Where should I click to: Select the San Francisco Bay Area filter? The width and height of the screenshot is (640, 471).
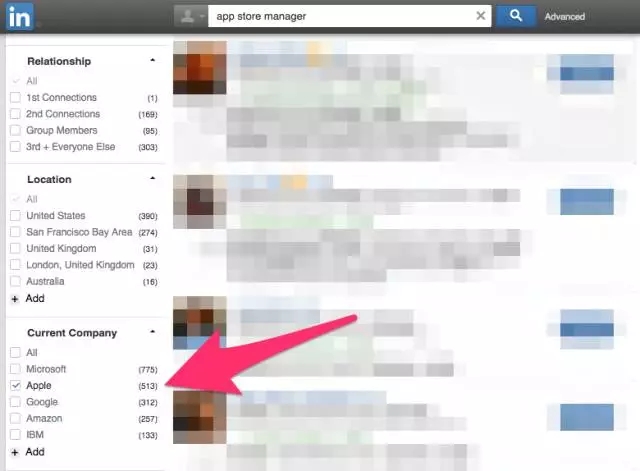(15, 232)
